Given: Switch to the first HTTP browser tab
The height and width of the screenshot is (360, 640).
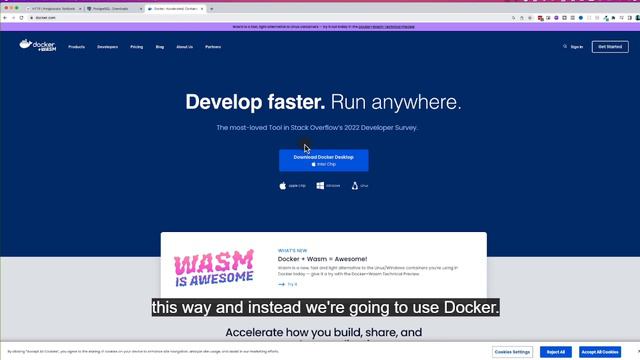Looking at the screenshot, I should pos(53,9).
